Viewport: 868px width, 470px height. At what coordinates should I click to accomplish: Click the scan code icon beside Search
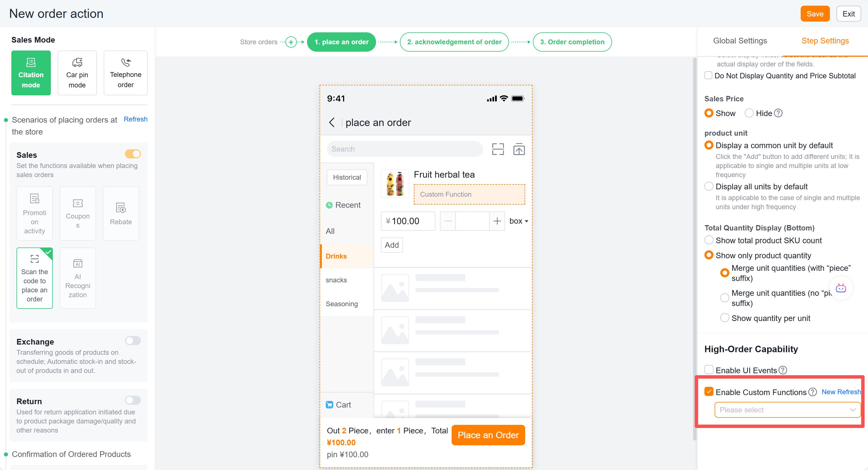click(x=498, y=149)
